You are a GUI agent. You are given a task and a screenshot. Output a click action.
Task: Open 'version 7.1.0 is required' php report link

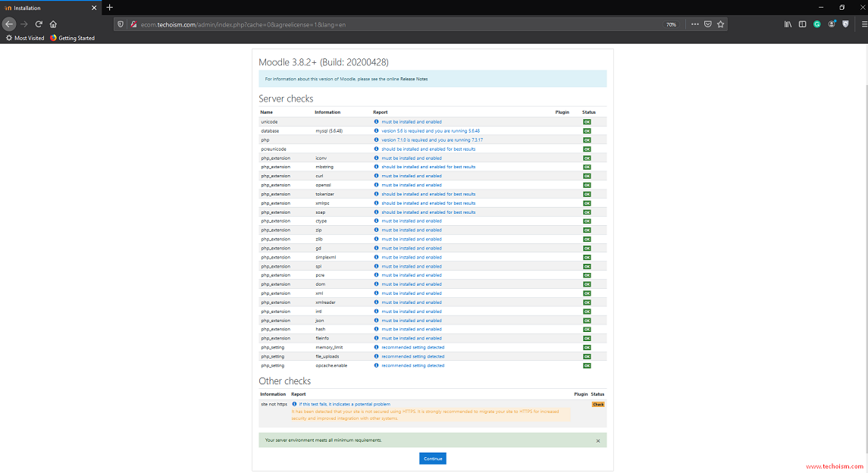pos(432,140)
